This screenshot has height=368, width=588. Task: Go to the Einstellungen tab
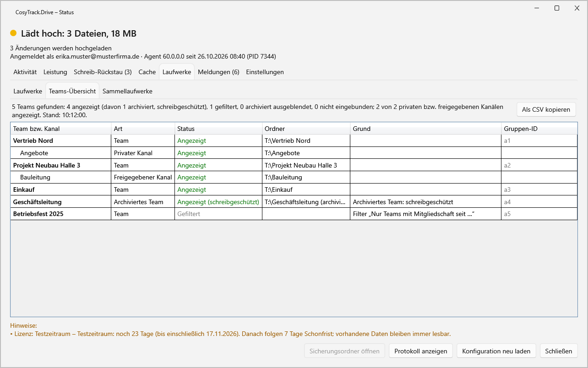265,72
